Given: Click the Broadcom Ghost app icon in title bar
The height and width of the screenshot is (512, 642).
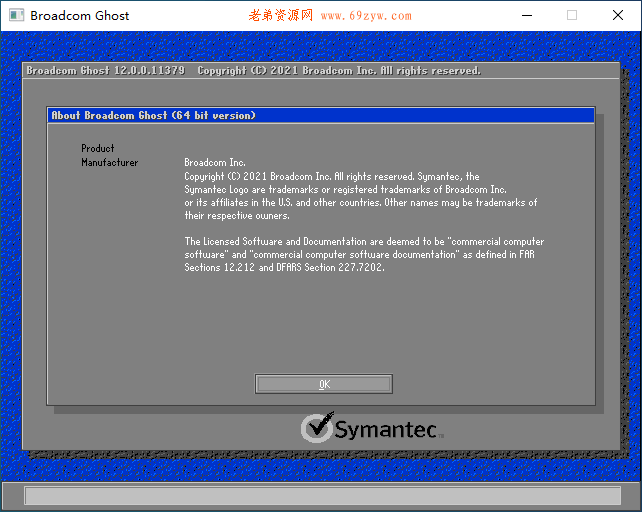Looking at the screenshot, I should (x=16, y=16).
